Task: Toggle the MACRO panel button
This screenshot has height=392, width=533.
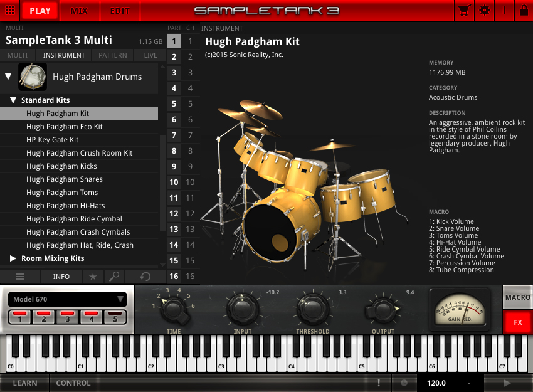Action: pyautogui.click(x=518, y=297)
